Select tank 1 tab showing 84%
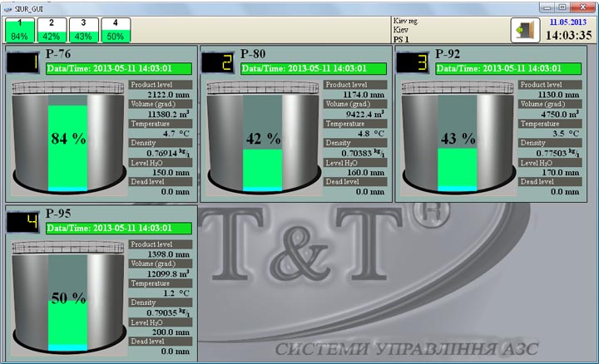The height and width of the screenshot is (364, 599). tap(20, 30)
